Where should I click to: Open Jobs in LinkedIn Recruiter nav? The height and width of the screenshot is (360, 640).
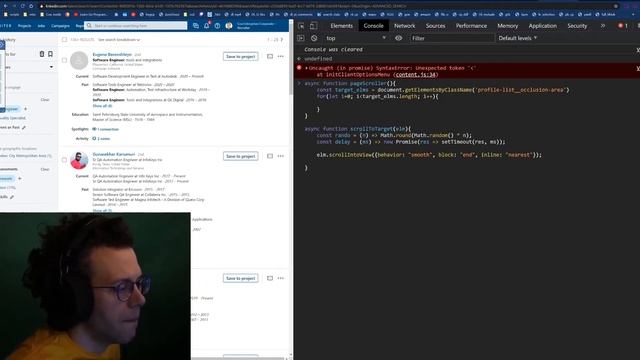tap(41, 26)
